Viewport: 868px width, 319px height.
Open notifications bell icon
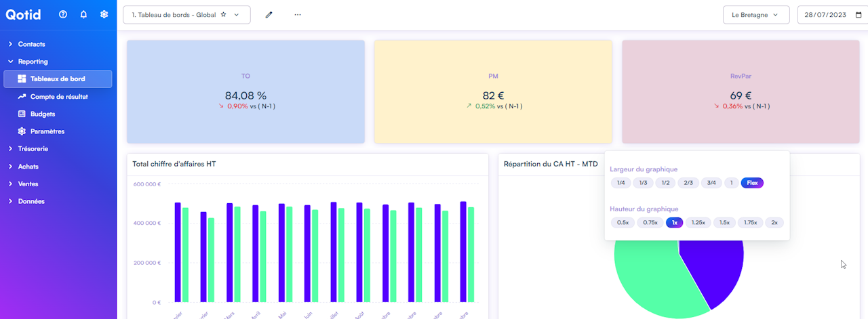[83, 14]
